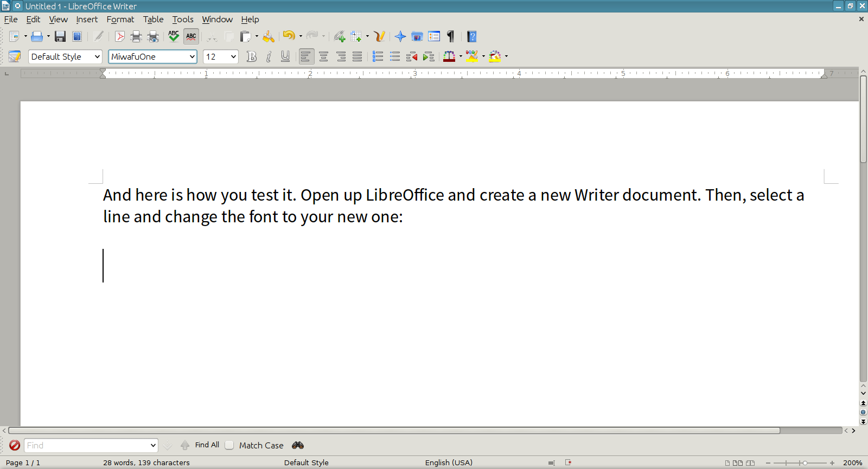Click the Undo arrow icon

pyautogui.click(x=289, y=36)
